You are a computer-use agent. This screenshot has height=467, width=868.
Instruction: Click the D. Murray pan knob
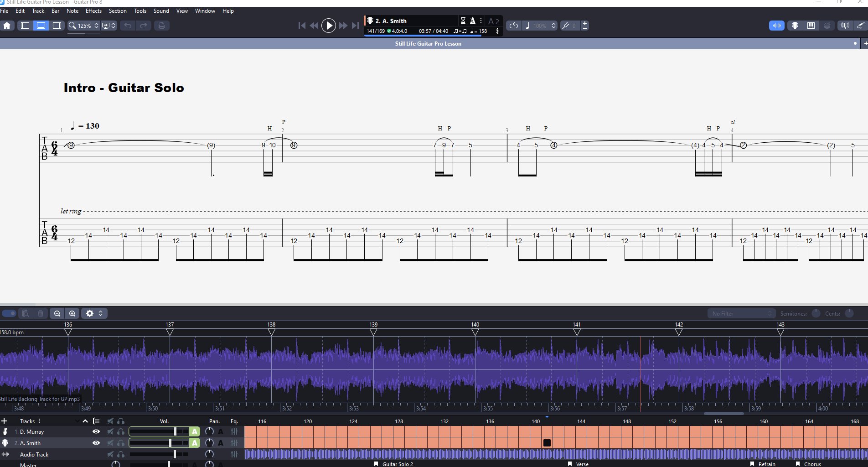coord(209,431)
